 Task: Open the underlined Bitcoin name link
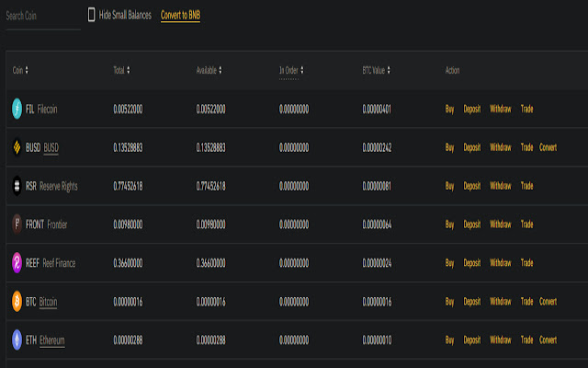point(49,302)
